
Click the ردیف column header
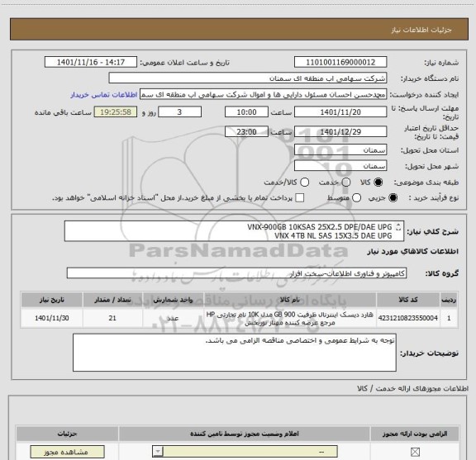tap(449, 300)
